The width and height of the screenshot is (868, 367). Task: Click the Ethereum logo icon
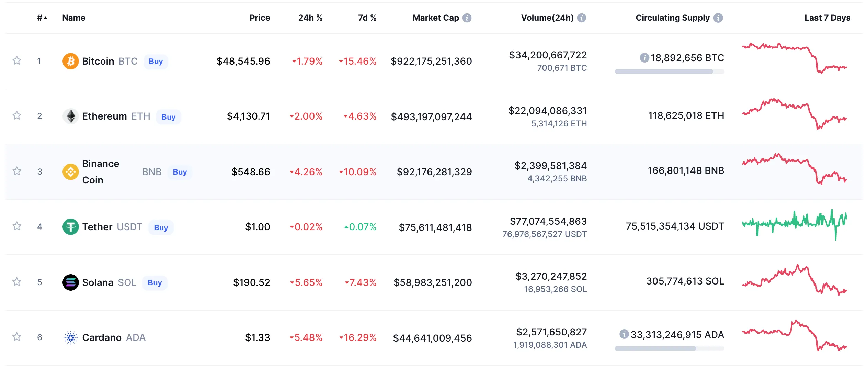pyautogui.click(x=70, y=116)
